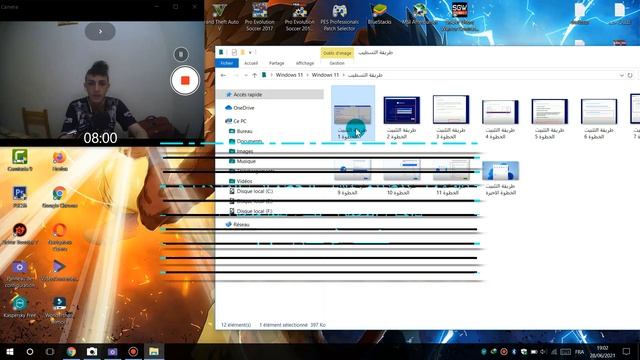
Task: Open recent locations dropdown near navigation arrows
Action: tap(246, 76)
